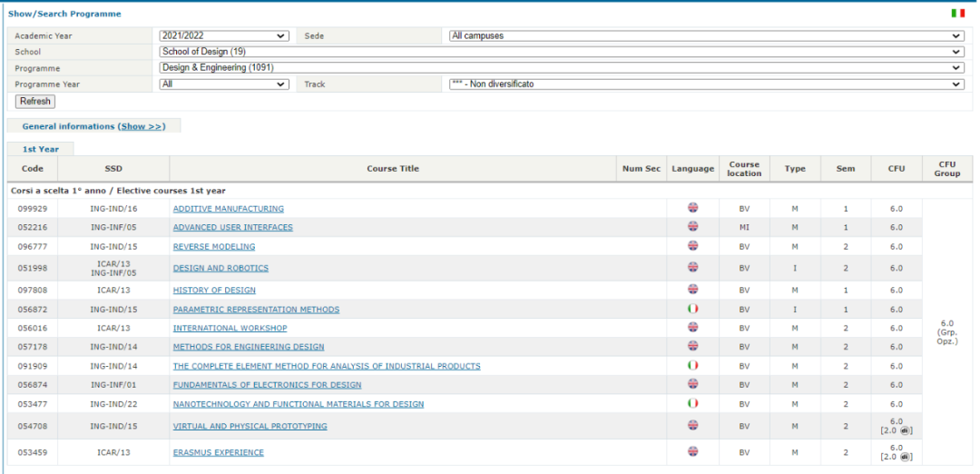Click the UK flag in History of Design row

coord(693,290)
